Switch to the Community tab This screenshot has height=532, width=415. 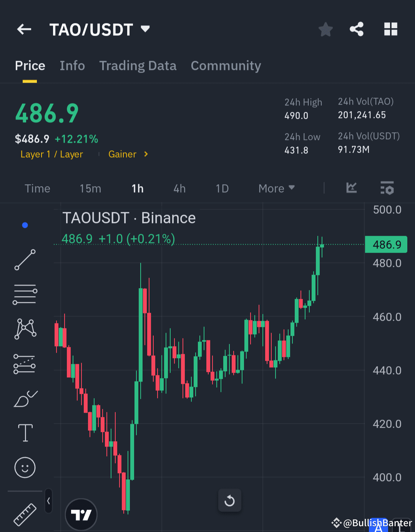click(x=226, y=66)
